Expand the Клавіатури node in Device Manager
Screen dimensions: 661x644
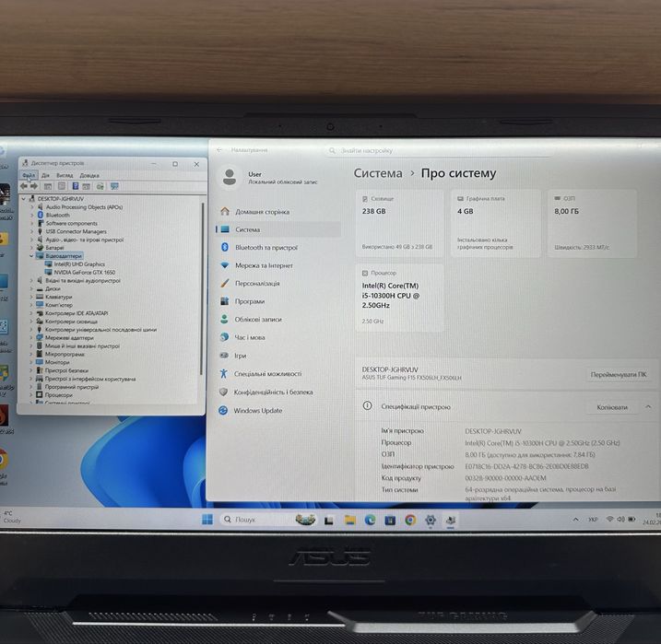pyautogui.click(x=31, y=297)
